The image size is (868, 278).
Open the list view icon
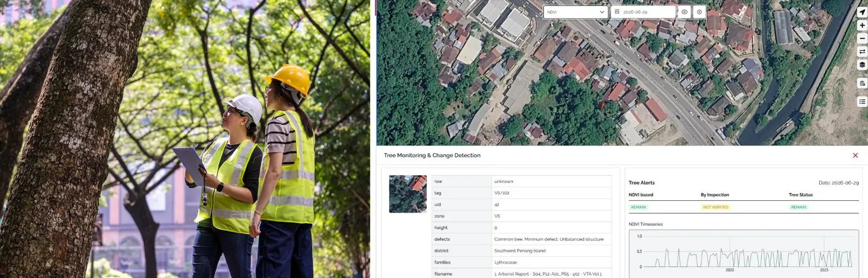(862, 102)
